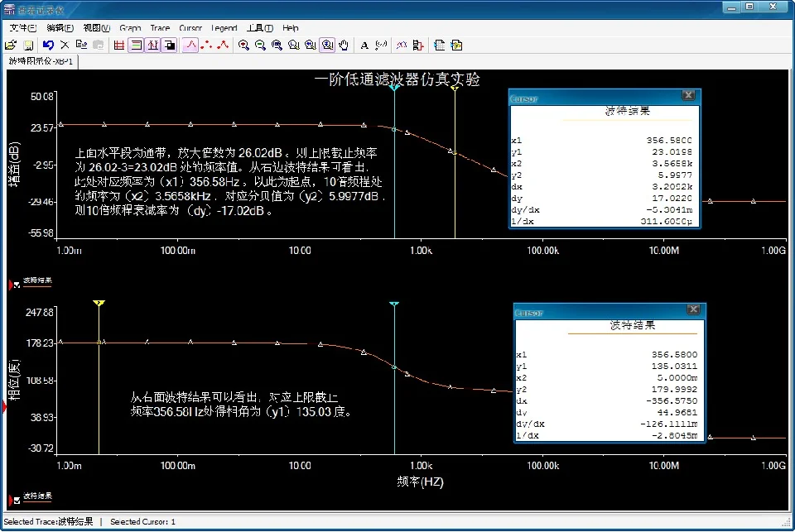Image resolution: width=795 pixels, height=532 pixels.
Task: Open the 工具(T) menu
Action: (x=260, y=28)
